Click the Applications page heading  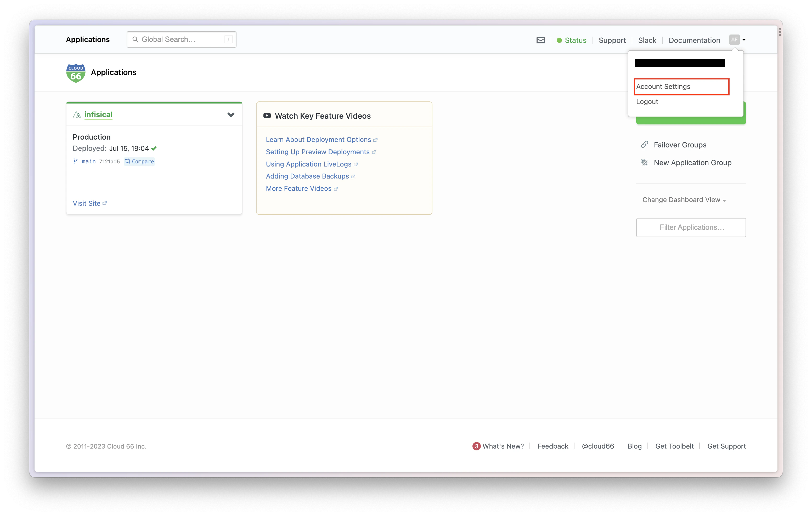(114, 72)
